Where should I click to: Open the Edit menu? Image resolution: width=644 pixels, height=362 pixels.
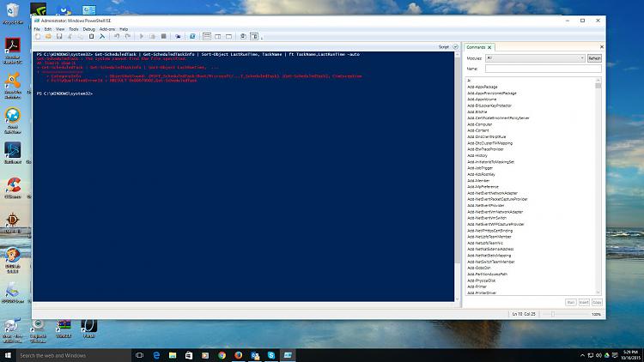(48, 29)
